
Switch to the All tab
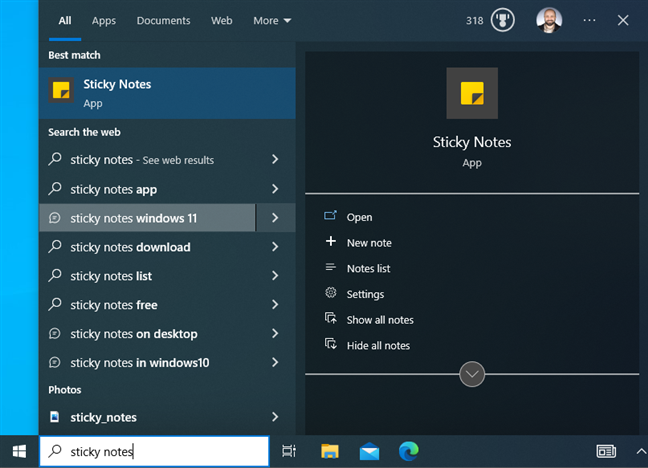pos(65,21)
